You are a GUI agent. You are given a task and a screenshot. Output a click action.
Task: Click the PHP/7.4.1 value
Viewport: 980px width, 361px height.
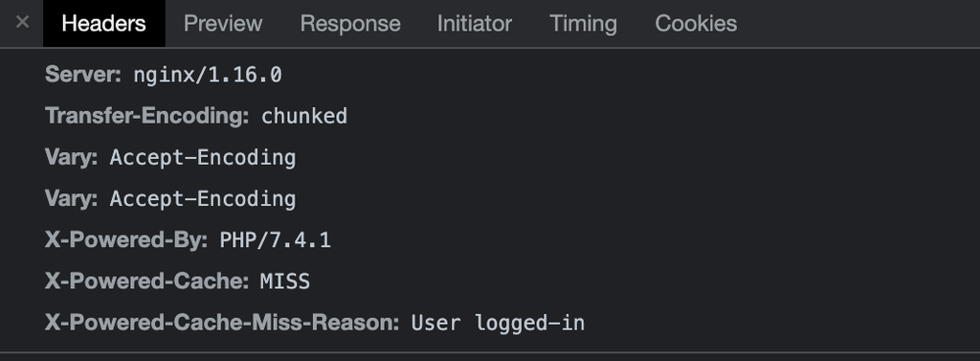pos(275,240)
